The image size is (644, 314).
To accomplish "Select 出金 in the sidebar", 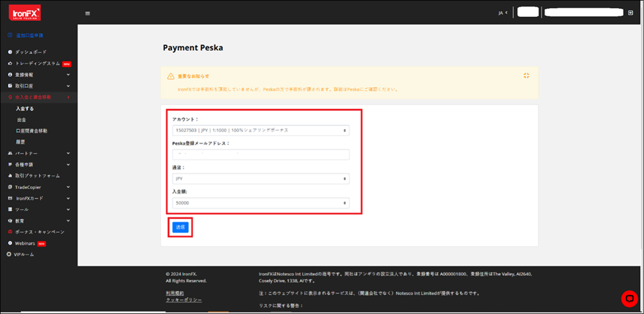I will click(21, 119).
